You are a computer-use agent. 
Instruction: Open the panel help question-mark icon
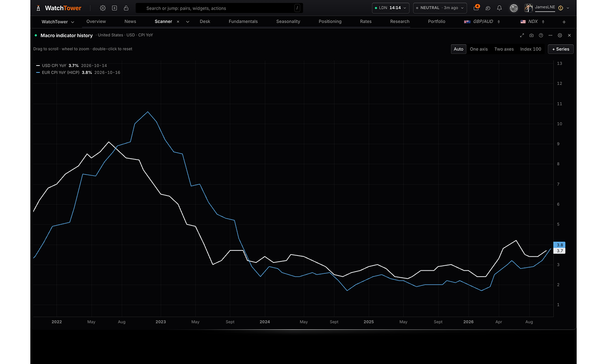click(541, 36)
